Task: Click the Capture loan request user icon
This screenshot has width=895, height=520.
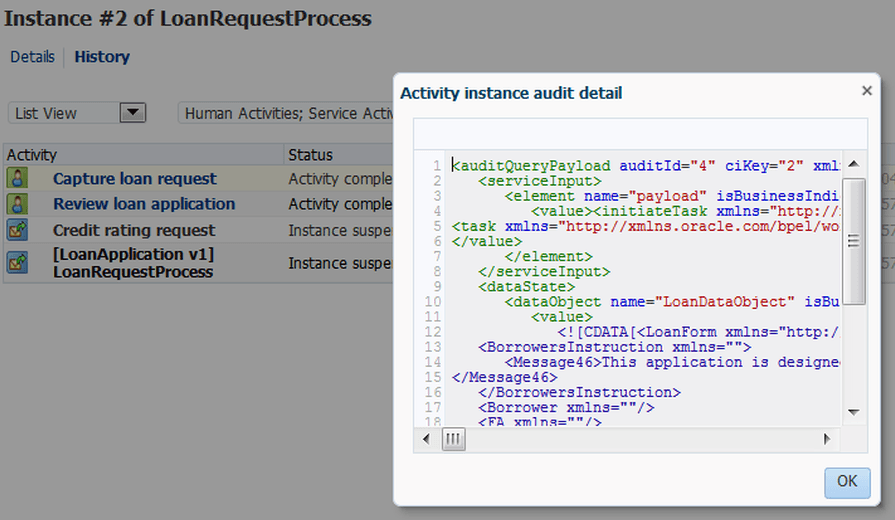Action: tap(17, 178)
